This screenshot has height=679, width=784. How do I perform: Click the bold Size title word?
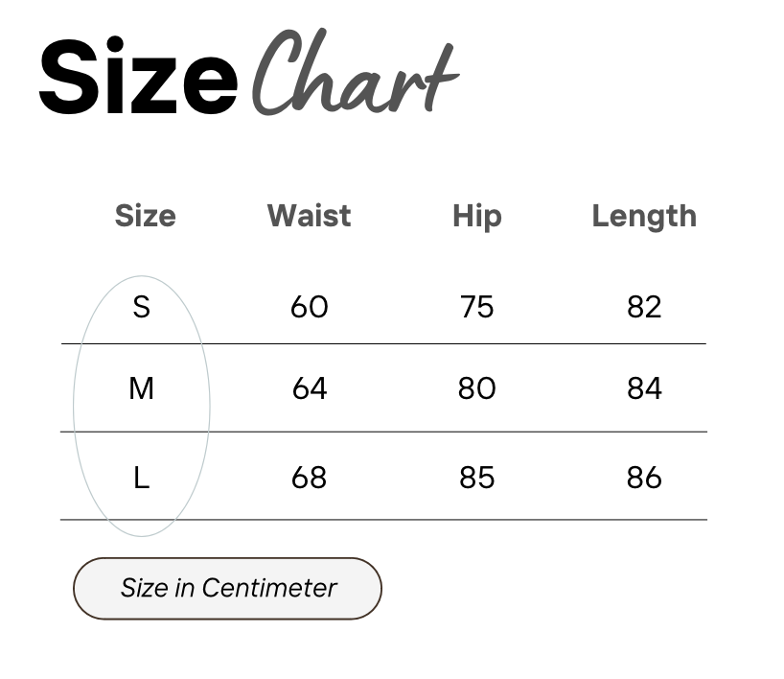pos(138,76)
